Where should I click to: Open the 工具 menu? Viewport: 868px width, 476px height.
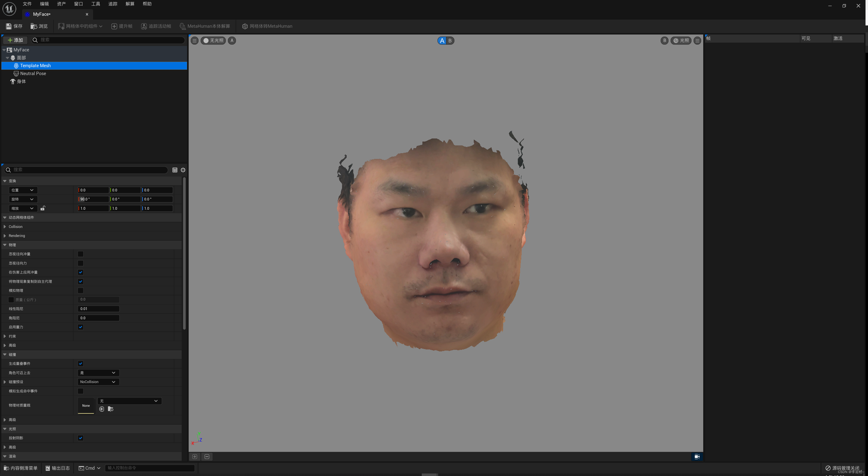coord(96,4)
